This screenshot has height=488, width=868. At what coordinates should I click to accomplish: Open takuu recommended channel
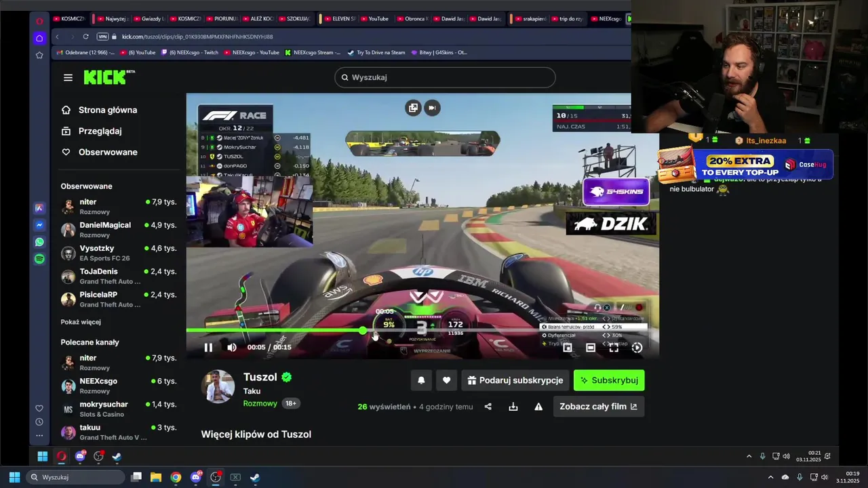119,432
